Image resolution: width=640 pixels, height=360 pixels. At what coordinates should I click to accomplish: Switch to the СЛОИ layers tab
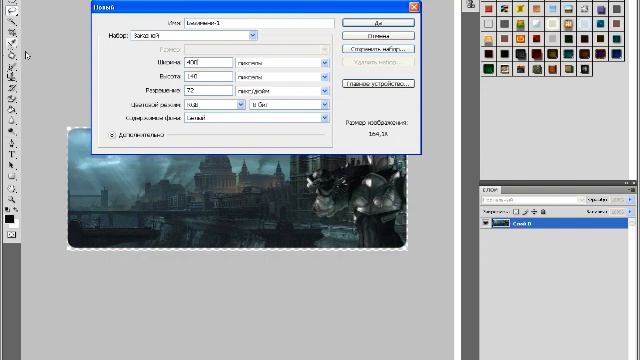[x=490, y=190]
